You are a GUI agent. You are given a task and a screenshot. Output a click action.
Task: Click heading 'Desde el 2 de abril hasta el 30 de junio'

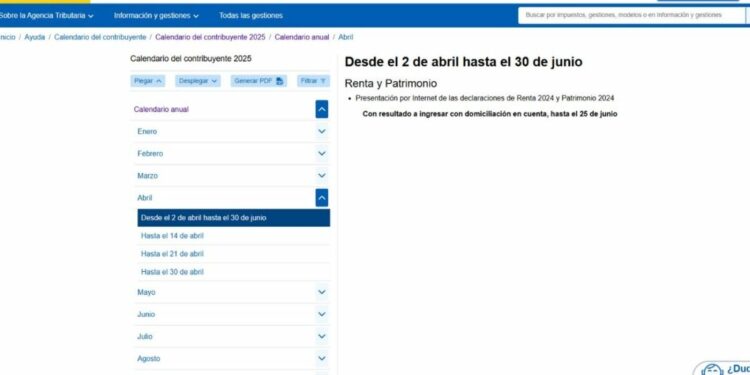tap(463, 62)
